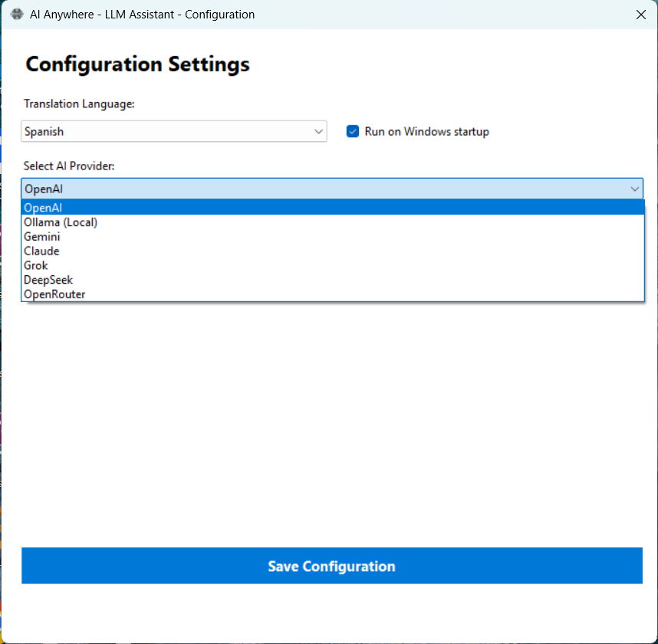Click the Save Configuration button

[332, 566]
